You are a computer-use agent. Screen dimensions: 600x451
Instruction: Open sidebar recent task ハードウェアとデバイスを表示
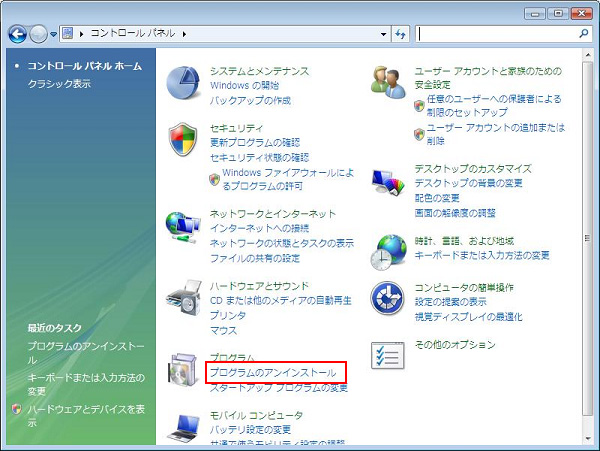point(86,416)
